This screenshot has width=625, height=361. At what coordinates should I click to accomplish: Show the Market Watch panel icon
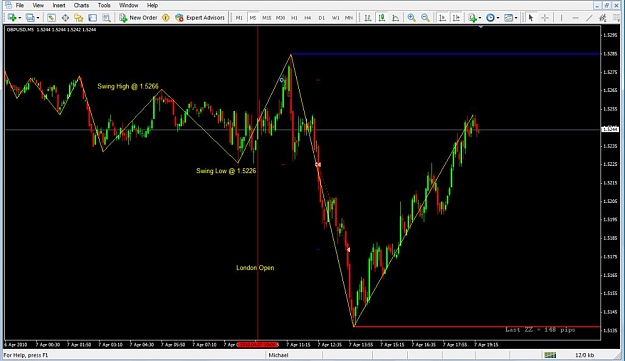[51, 18]
